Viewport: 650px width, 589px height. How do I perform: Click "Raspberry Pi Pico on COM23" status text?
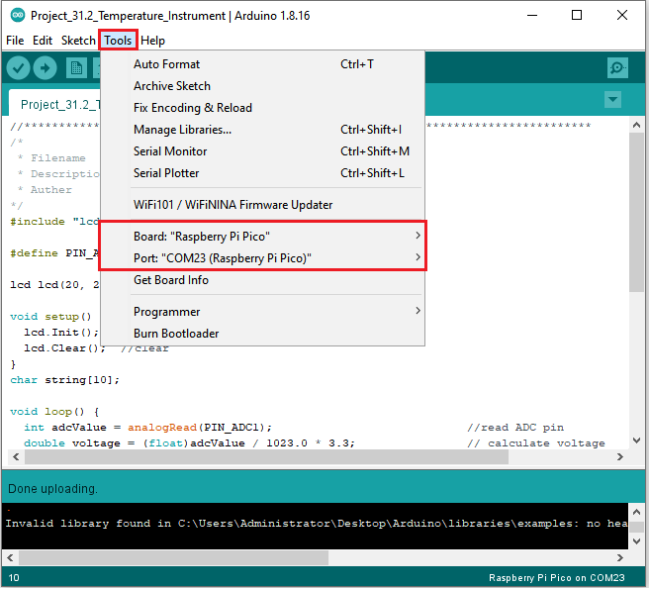coord(556,578)
